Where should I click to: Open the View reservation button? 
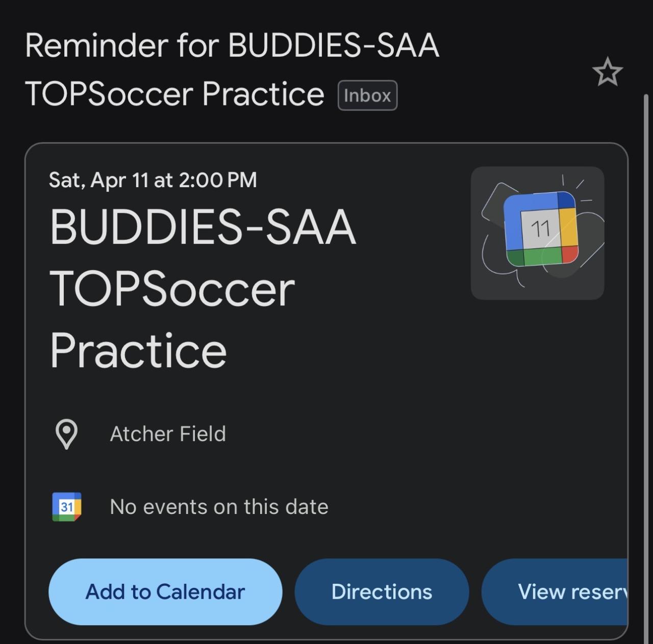[555, 591]
